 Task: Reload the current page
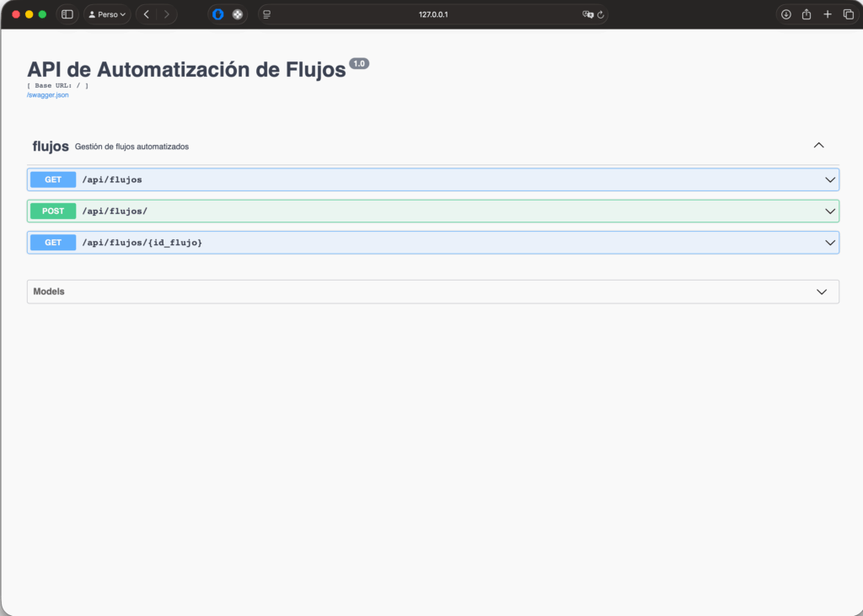[x=601, y=14]
